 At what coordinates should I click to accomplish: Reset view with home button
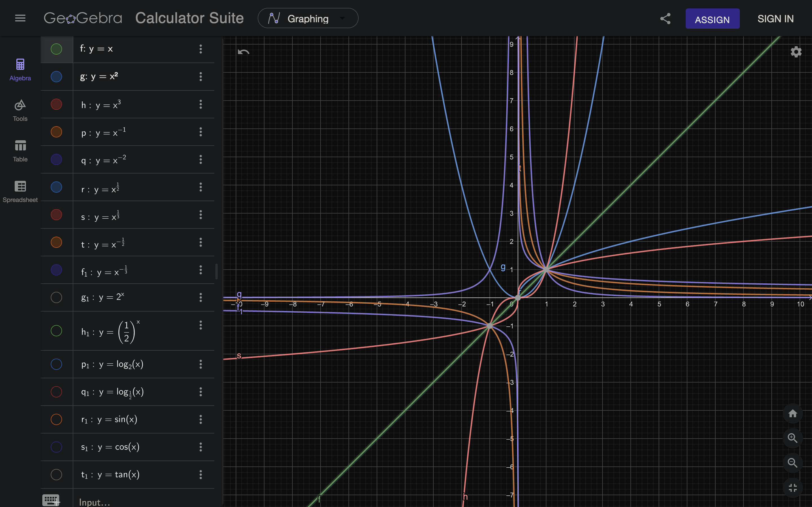point(792,413)
